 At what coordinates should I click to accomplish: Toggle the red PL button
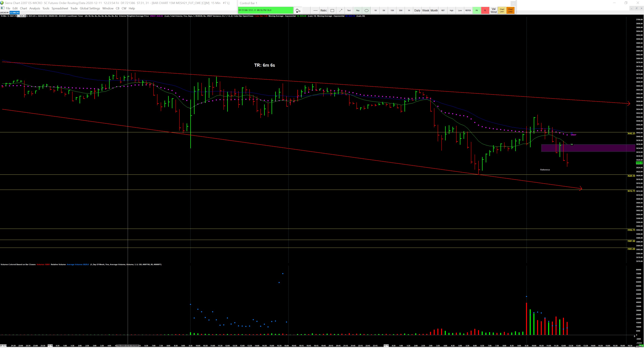click(485, 11)
